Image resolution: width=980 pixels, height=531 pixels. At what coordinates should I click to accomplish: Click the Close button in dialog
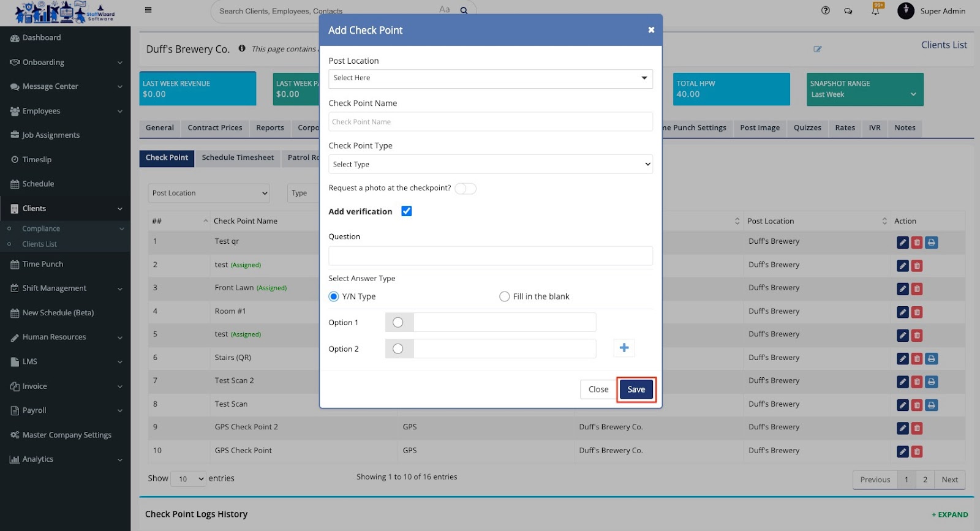click(x=598, y=390)
